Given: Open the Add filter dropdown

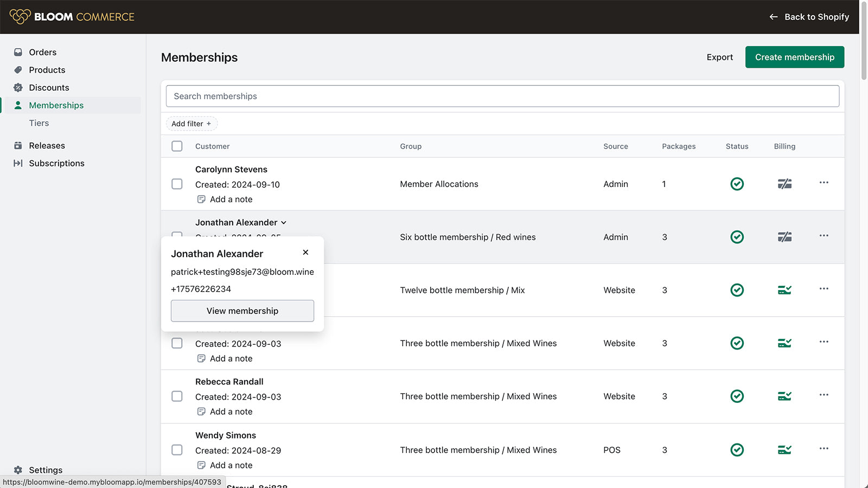Looking at the screenshot, I should click(192, 124).
